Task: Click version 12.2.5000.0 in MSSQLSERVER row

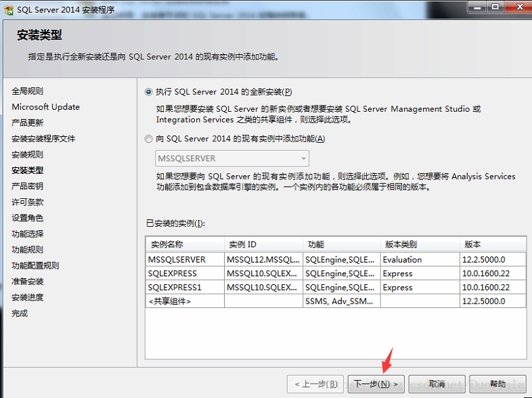Action: click(x=493, y=259)
